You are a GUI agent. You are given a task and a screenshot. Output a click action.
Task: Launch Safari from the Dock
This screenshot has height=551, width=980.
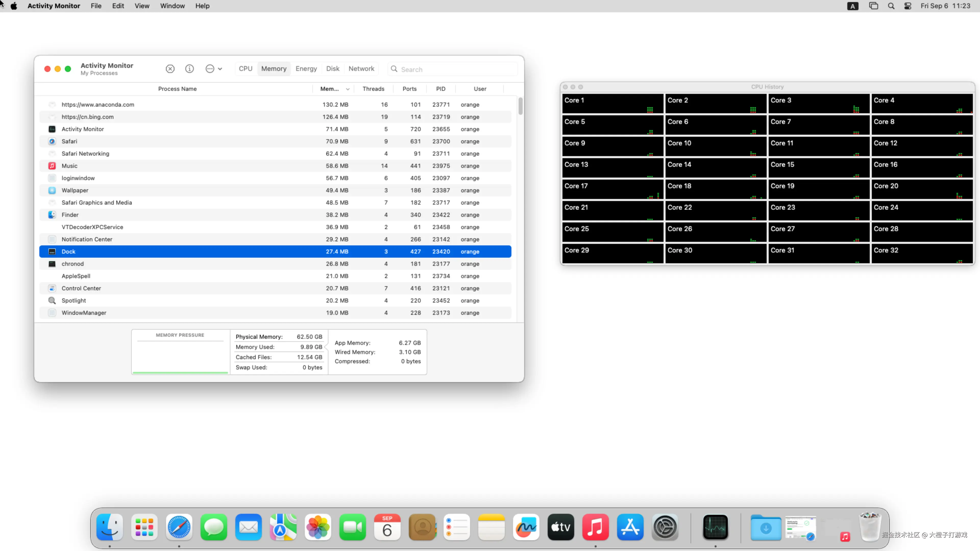click(x=179, y=527)
